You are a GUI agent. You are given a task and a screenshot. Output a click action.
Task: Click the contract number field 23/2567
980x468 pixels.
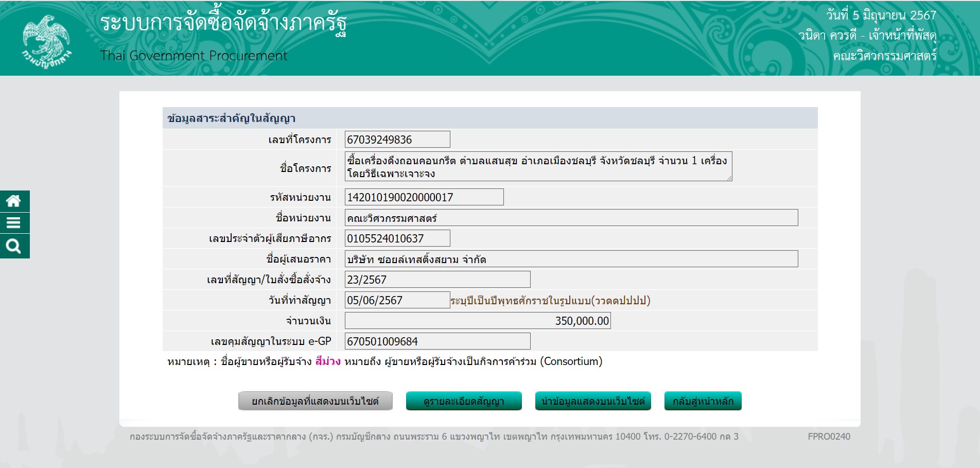coord(437,280)
